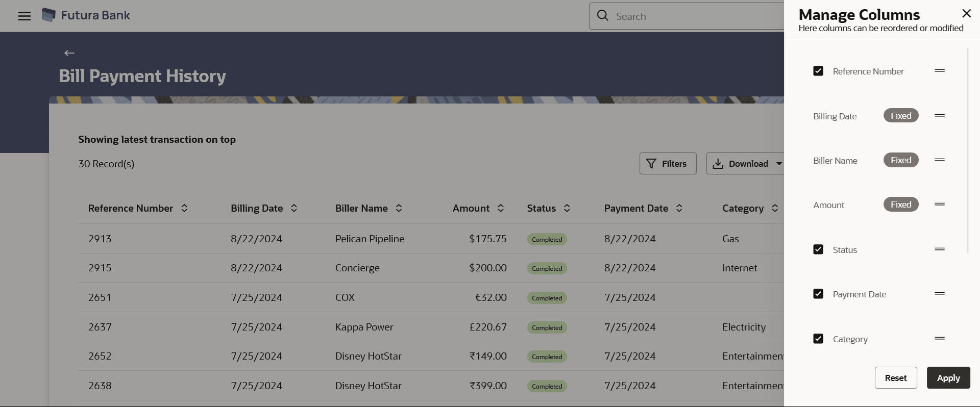
Task: Sort by Category column arrows
Action: tap(775, 208)
